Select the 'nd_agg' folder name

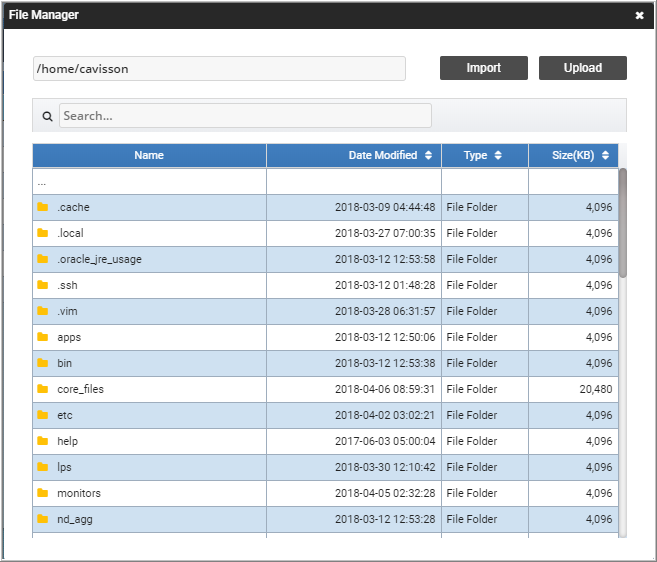coord(75,520)
